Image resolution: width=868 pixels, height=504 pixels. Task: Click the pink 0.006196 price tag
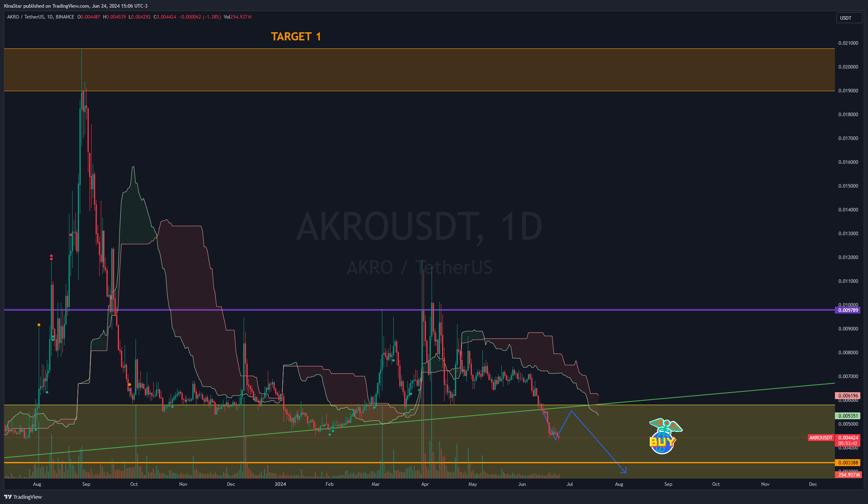(848, 396)
